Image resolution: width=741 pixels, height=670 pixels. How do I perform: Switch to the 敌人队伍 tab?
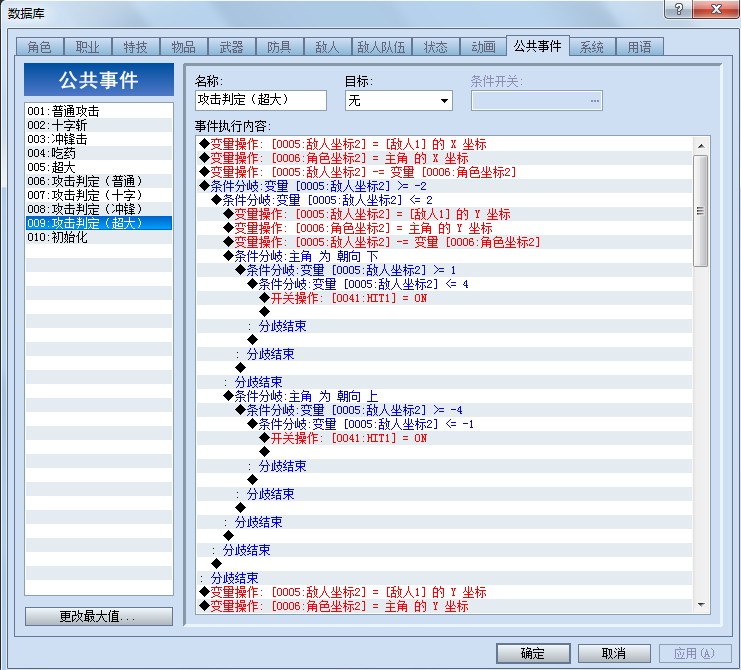point(381,47)
